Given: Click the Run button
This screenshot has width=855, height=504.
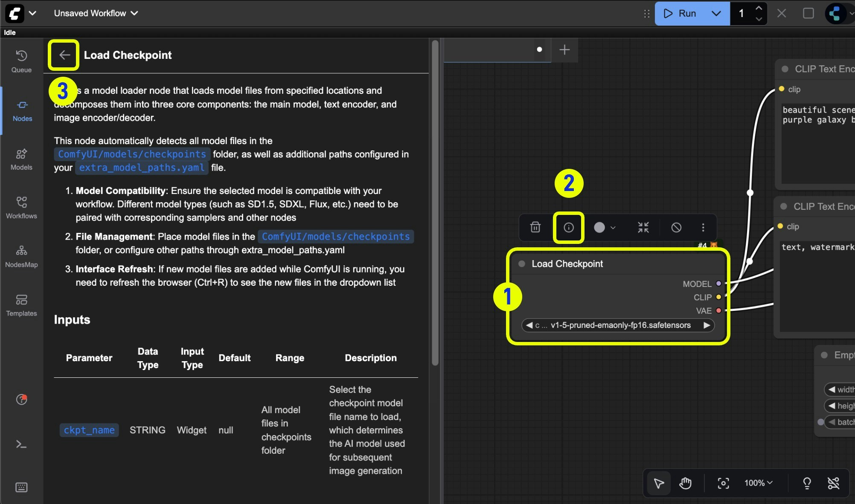Looking at the screenshot, I should [680, 13].
